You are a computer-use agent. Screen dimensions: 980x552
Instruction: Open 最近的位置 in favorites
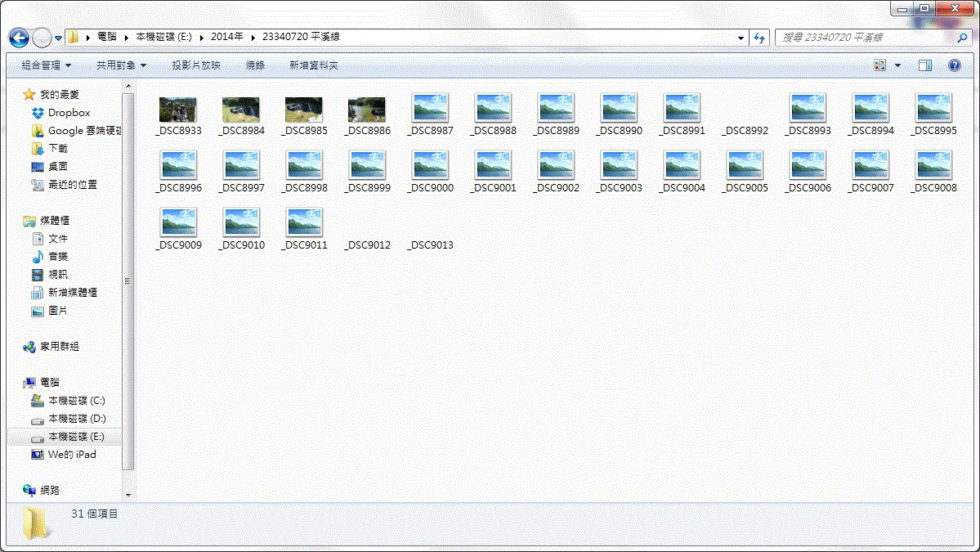pyautogui.click(x=65, y=185)
